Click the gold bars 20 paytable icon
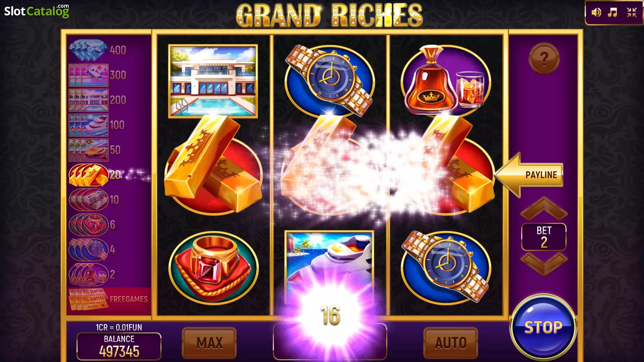 click(89, 175)
